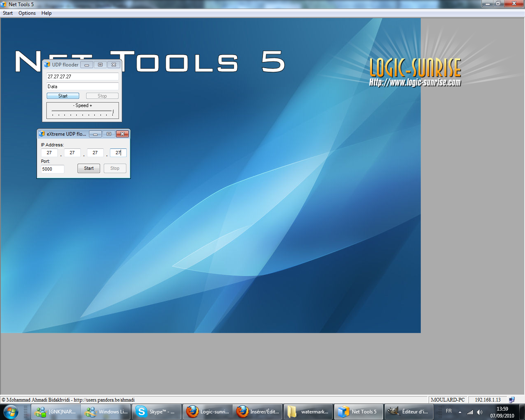Screen dimensions: 525x420
Task: Open the Help menu
Action: [x=46, y=13]
